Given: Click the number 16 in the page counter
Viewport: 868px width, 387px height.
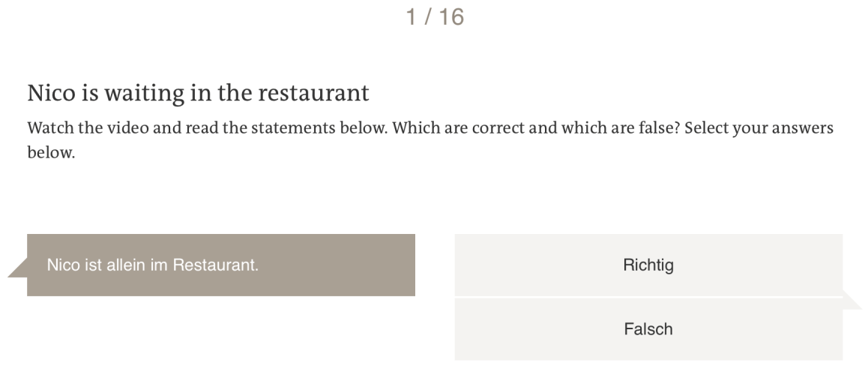Looking at the screenshot, I should tap(452, 17).
